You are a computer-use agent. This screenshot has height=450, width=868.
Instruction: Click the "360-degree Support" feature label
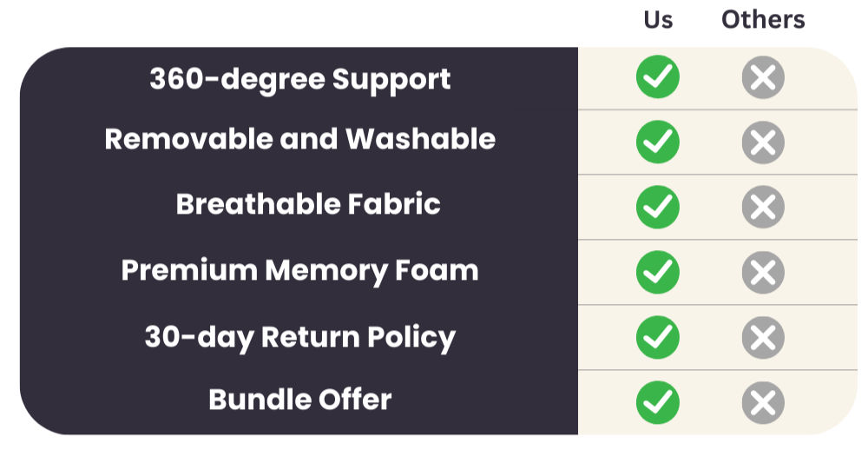299,79
